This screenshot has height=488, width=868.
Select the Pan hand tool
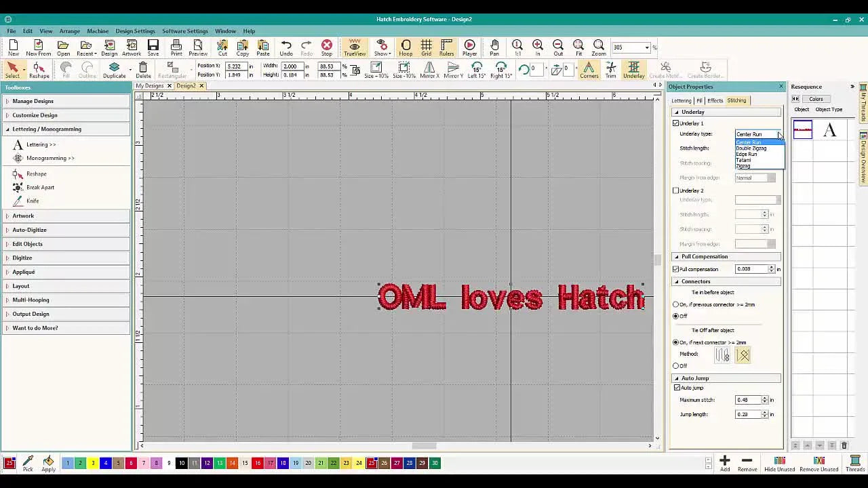click(494, 47)
